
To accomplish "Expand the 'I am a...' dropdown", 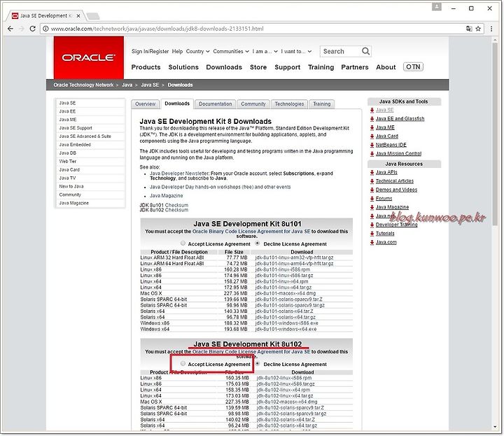I will tap(265, 51).
